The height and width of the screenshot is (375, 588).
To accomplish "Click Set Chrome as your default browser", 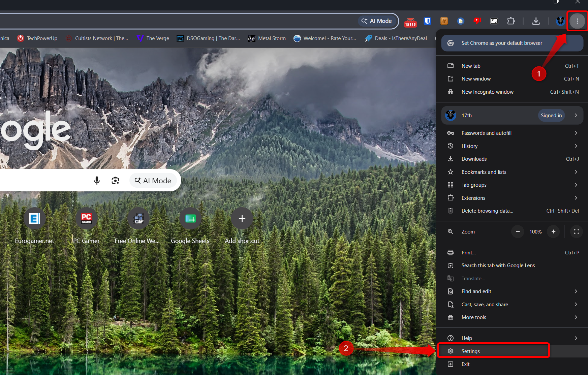I will click(512, 43).
